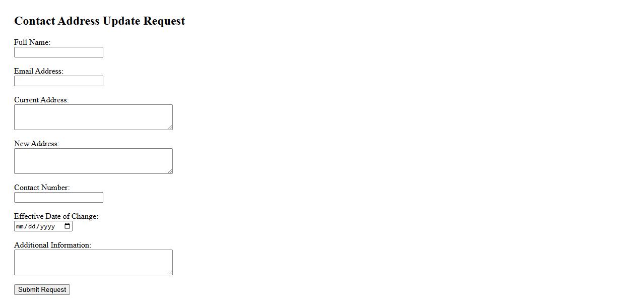Click the Current Address textarea resize handle
The width and height of the screenshot is (644, 303).
tap(170, 128)
